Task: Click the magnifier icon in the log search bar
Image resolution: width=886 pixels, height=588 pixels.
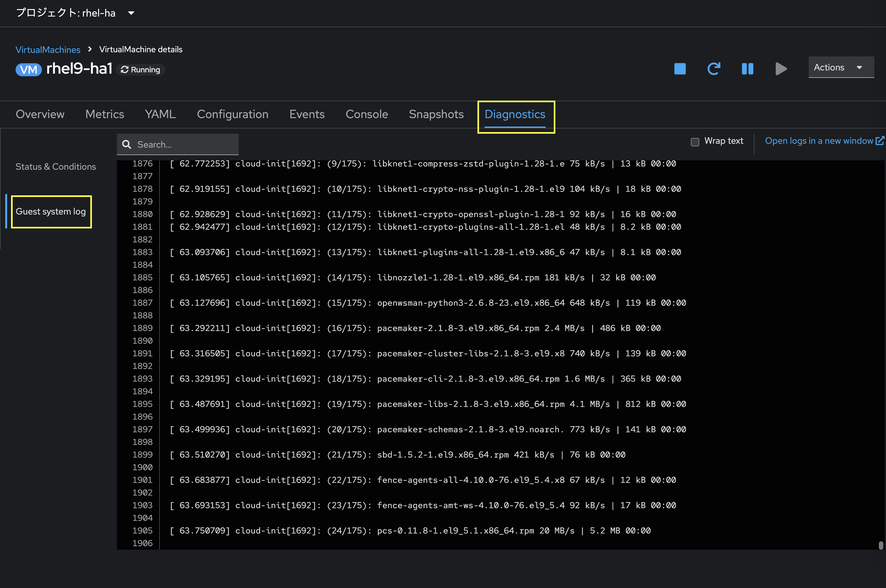Action: (x=126, y=144)
